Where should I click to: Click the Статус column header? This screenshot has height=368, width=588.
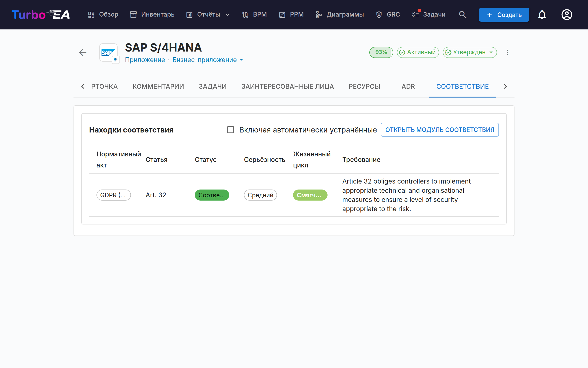coord(206,160)
